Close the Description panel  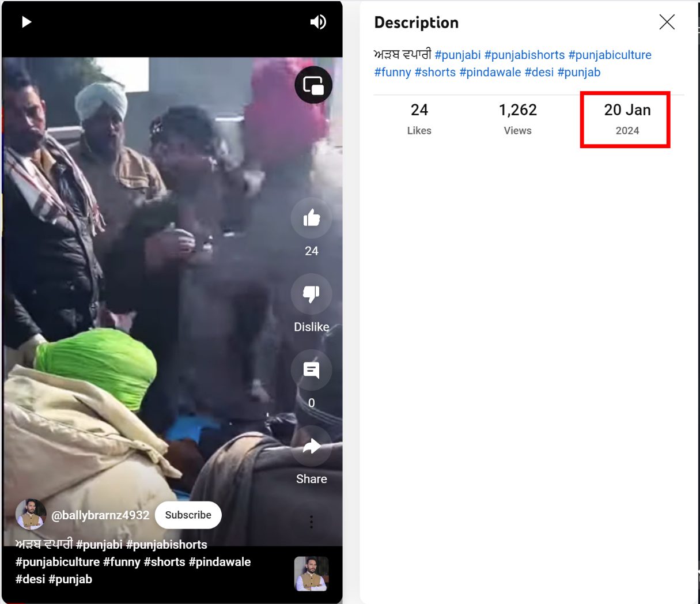click(x=667, y=22)
